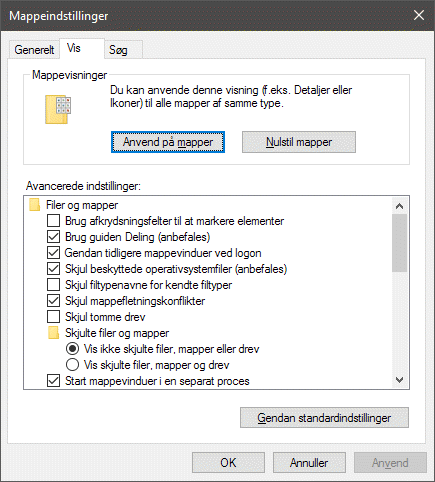
Task: Click the Mappevisninger folder view icon
Action: point(58,109)
